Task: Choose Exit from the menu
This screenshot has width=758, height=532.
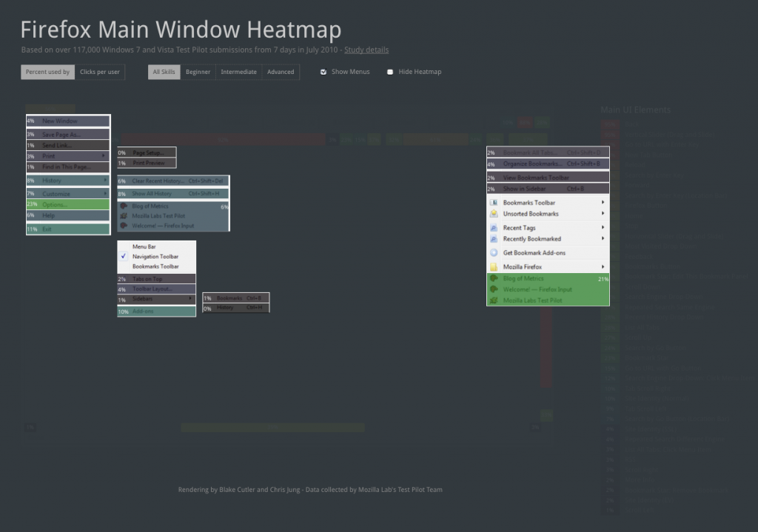Action: click(x=68, y=229)
